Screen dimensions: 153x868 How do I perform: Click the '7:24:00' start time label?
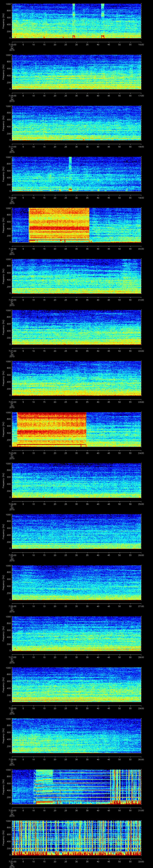tap(12, 504)
